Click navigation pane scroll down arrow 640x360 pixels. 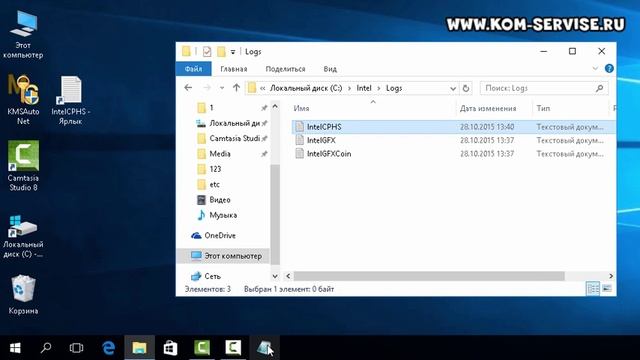[275, 276]
